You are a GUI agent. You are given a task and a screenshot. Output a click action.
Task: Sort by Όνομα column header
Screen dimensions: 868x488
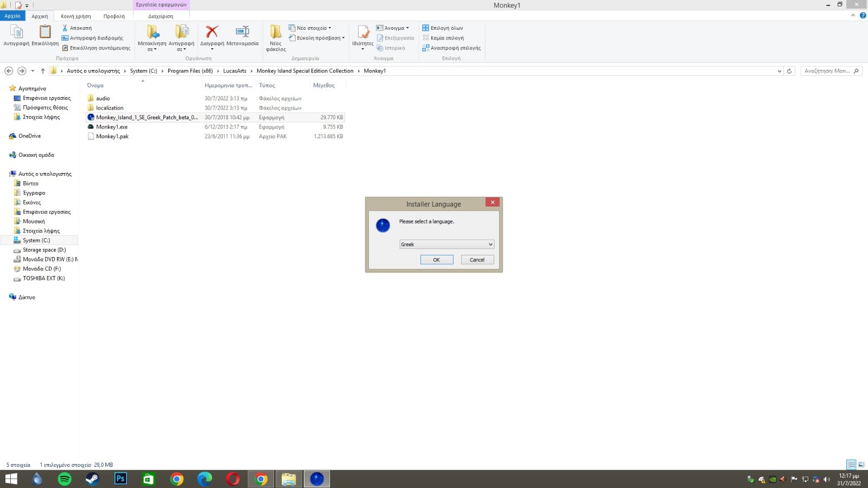click(95, 85)
